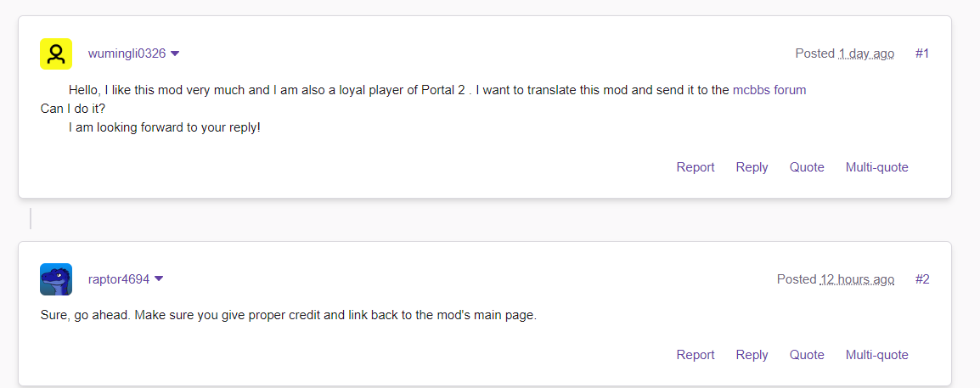Multi-quote the first post
The image size is (980, 388).
click(x=876, y=167)
